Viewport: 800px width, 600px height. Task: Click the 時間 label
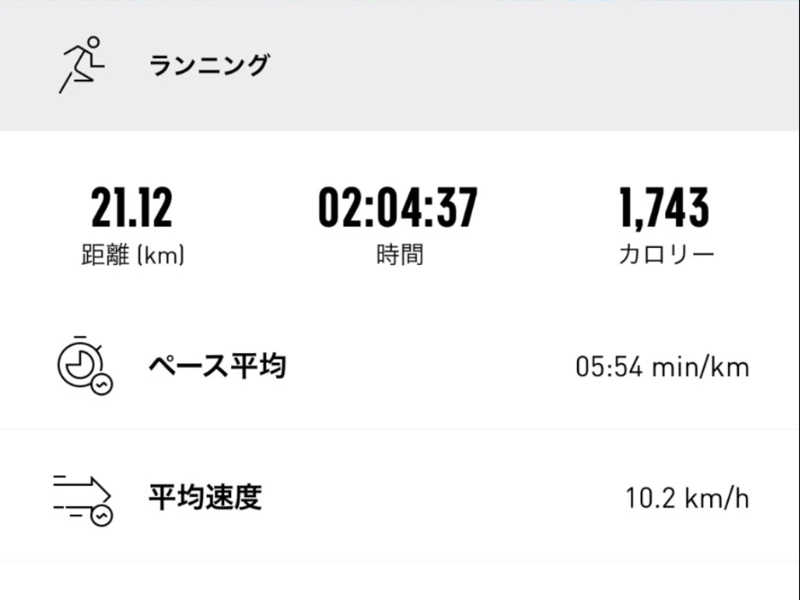click(399, 254)
